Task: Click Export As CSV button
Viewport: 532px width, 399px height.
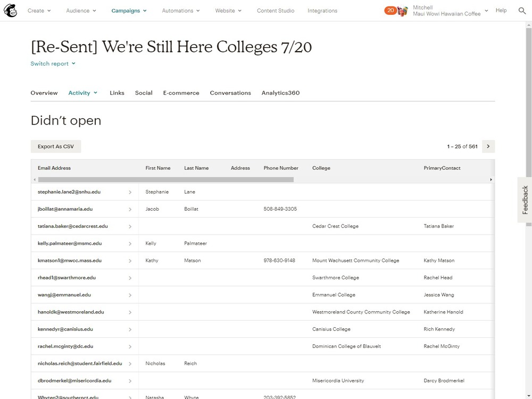Action: (x=56, y=147)
